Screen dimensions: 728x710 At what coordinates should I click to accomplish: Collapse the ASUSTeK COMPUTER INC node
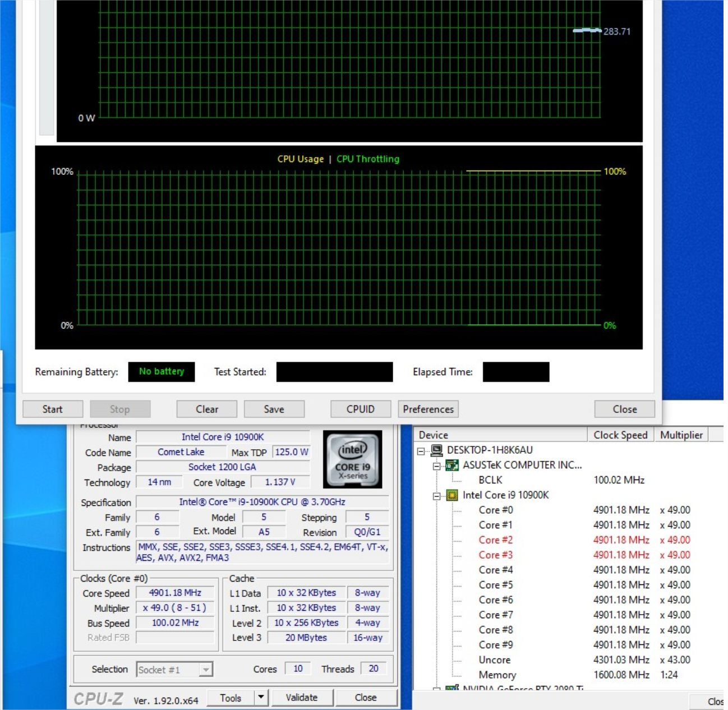pos(436,465)
